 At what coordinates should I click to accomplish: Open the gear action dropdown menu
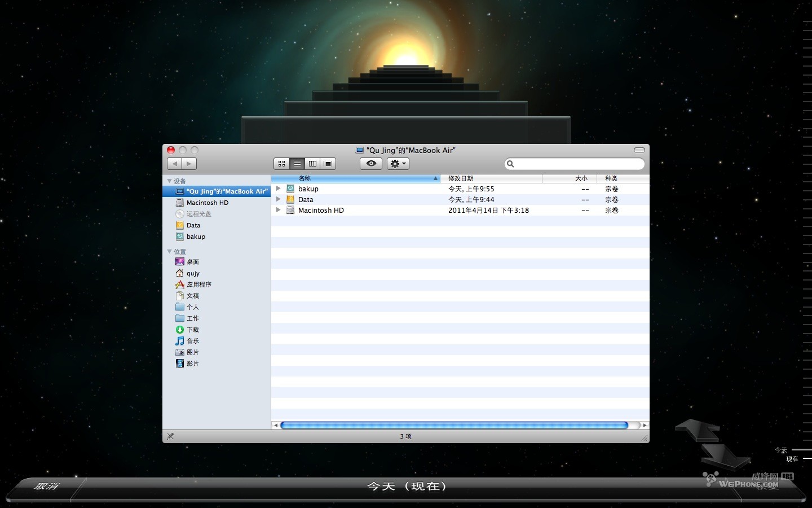[398, 164]
